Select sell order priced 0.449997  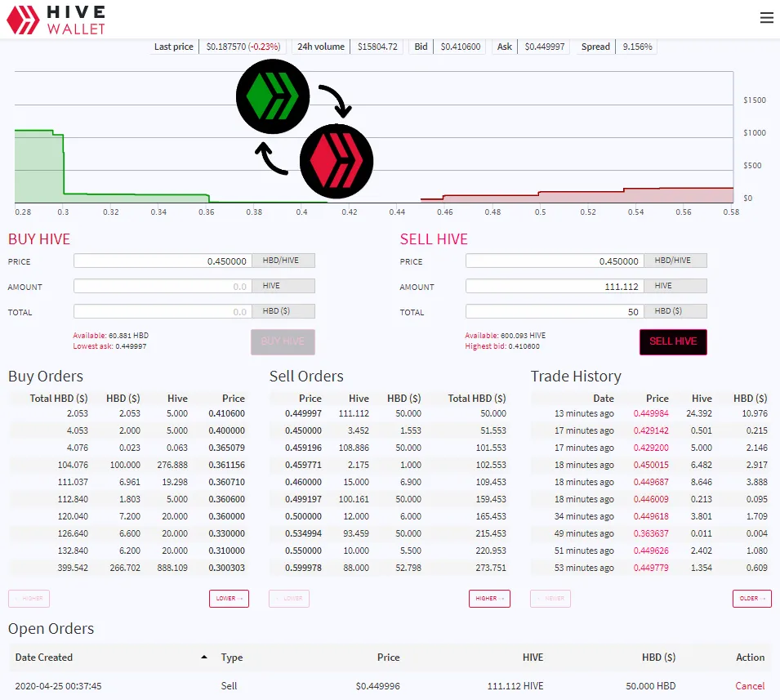pyautogui.click(x=390, y=413)
